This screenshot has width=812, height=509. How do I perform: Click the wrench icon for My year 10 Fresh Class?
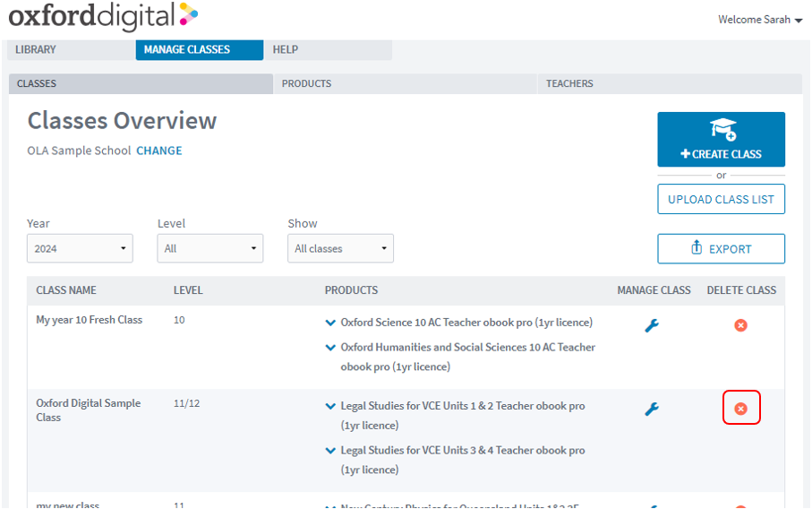652,325
